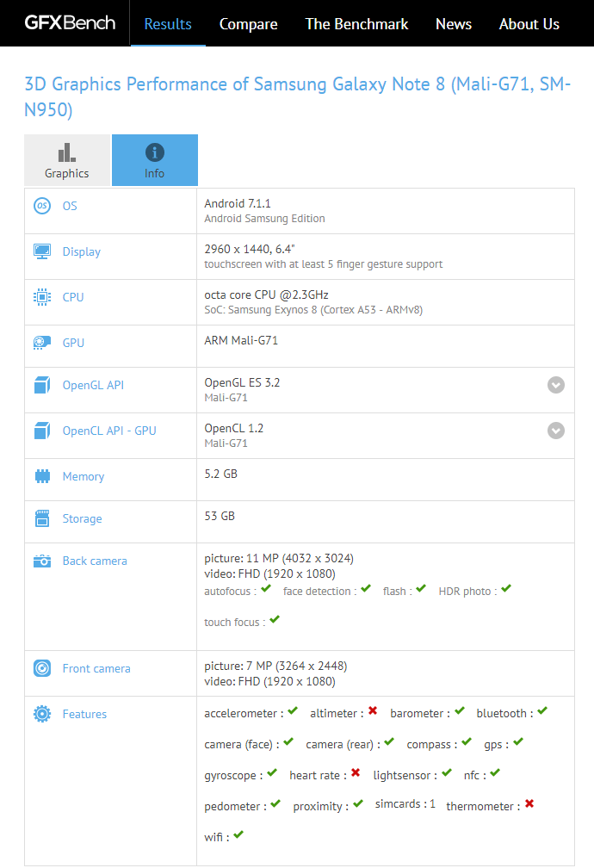The image size is (594, 868).
Task: Click octa core CPU @2.3GHz text
Action: click(x=266, y=294)
